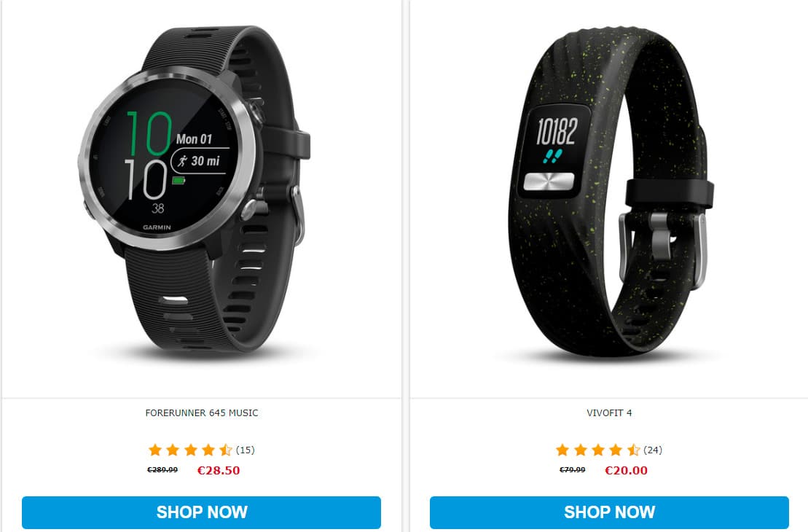Click the half star in Forerunner 645 rating
The width and height of the screenshot is (808, 532).
coord(226,450)
